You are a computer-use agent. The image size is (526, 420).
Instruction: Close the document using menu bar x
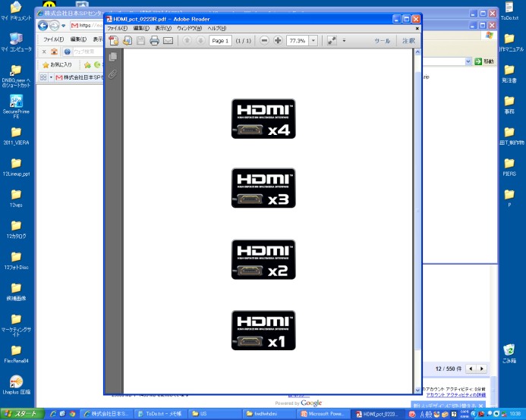(x=417, y=29)
